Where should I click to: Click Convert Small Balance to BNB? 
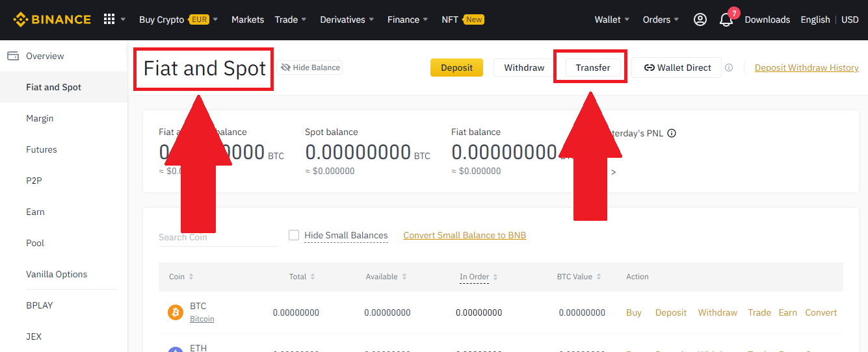(x=465, y=235)
